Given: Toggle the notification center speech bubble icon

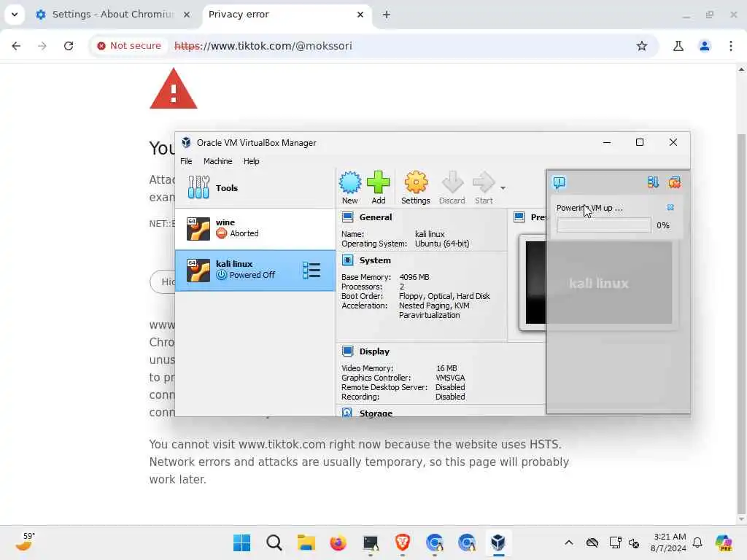Looking at the screenshot, I should click(x=559, y=182).
